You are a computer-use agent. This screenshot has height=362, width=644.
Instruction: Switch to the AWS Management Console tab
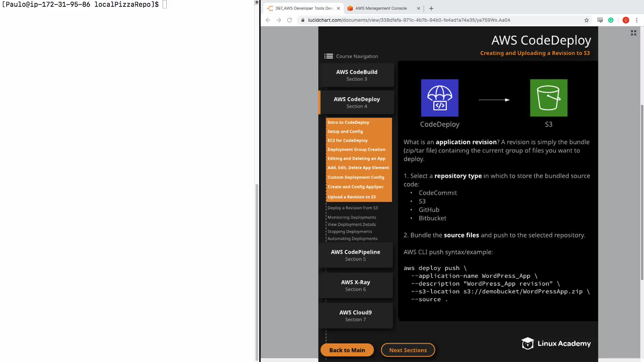[381, 8]
